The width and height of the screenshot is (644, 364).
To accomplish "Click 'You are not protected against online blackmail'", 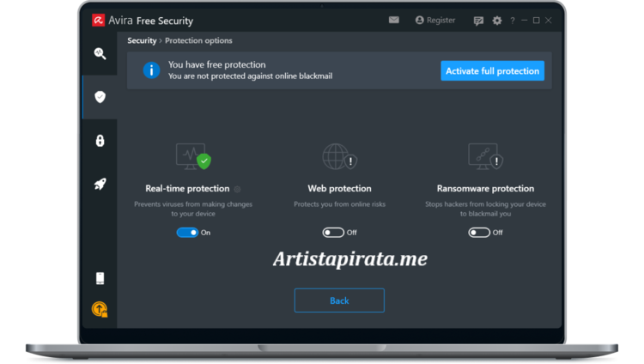I will (250, 76).
